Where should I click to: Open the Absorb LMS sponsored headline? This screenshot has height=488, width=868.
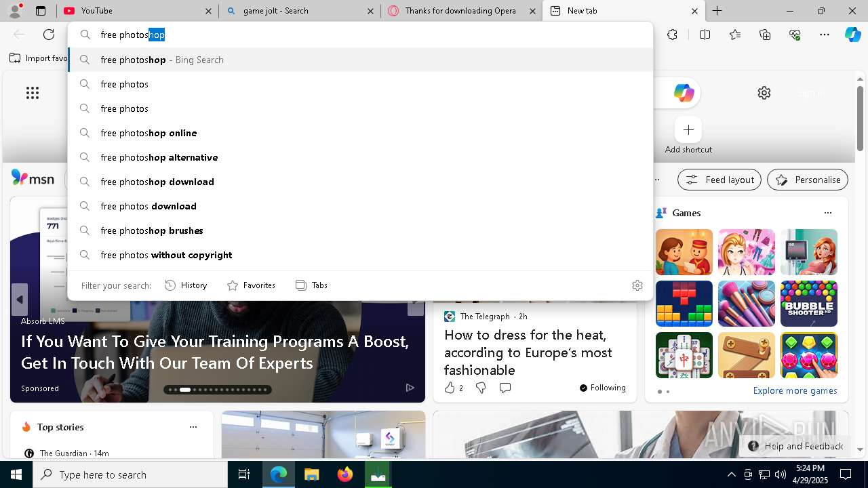215,352
